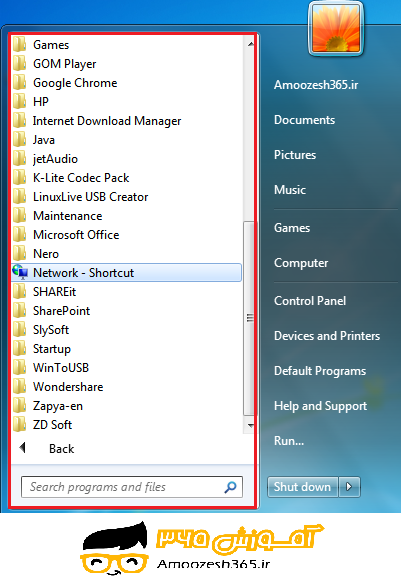Open the WinToUSB folder

[x=126, y=368]
